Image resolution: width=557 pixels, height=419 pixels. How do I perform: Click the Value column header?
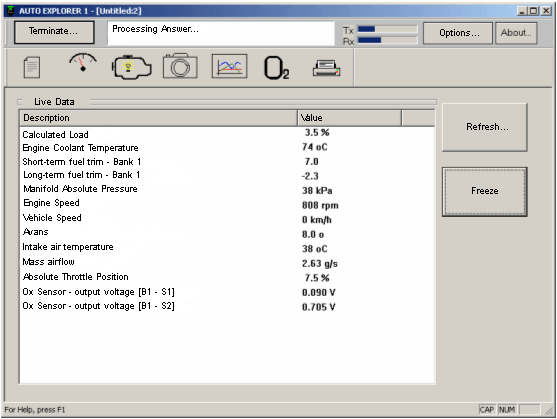click(x=350, y=118)
